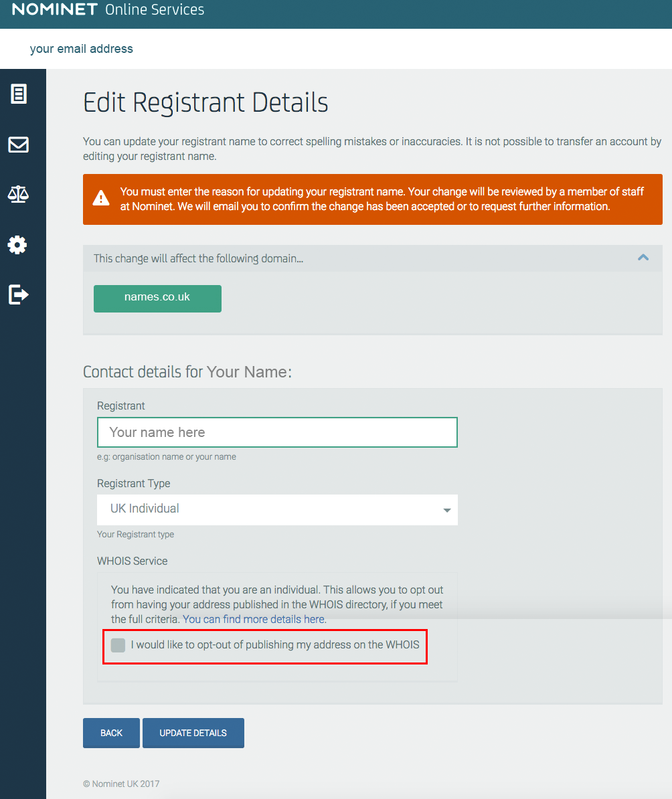
Task: Open 'You can find more details here' link
Action: (x=254, y=619)
